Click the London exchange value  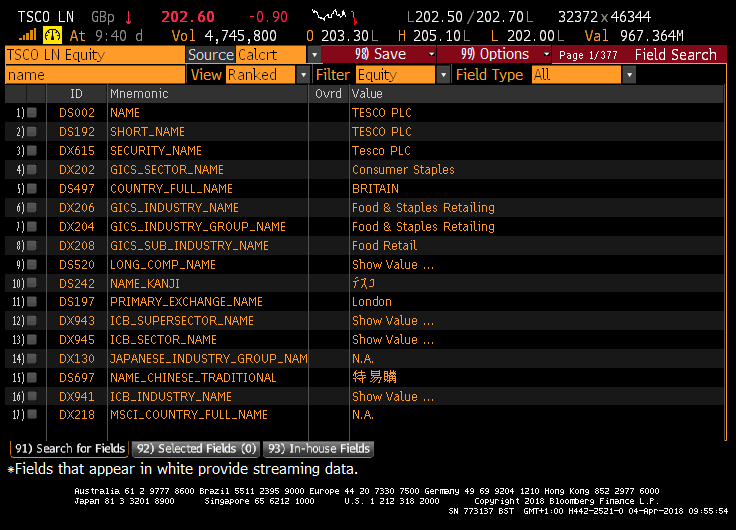372,302
